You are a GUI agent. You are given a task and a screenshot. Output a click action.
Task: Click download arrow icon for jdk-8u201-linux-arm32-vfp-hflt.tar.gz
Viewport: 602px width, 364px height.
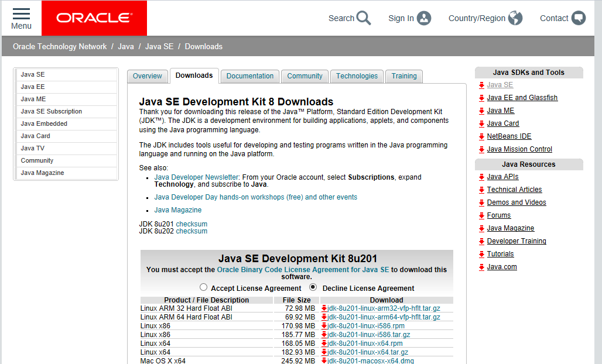click(324, 308)
